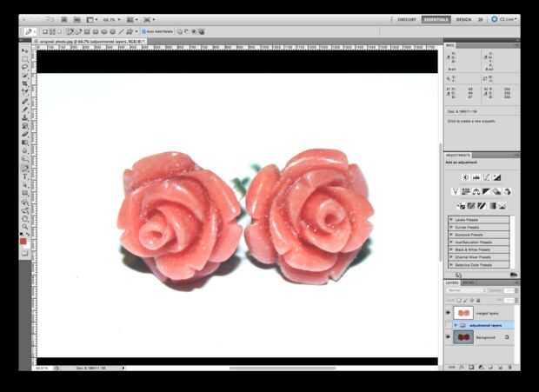Add a Hue/Saturation adjustment

point(466,191)
